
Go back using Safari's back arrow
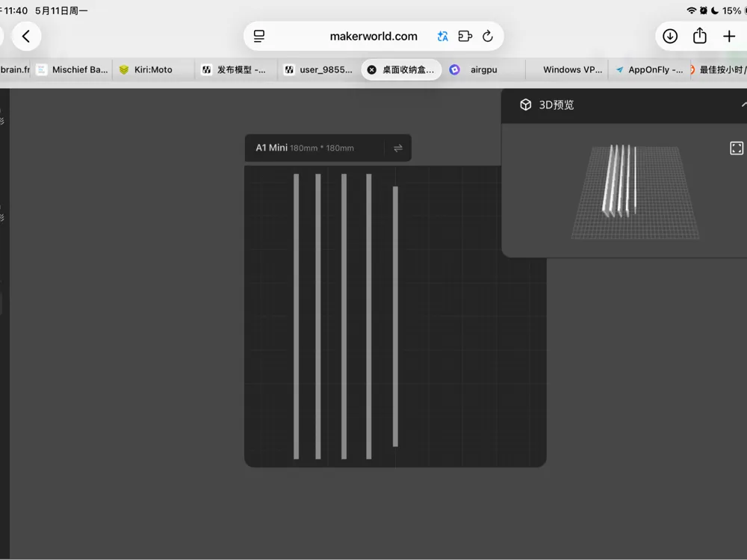(x=26, y=36)
